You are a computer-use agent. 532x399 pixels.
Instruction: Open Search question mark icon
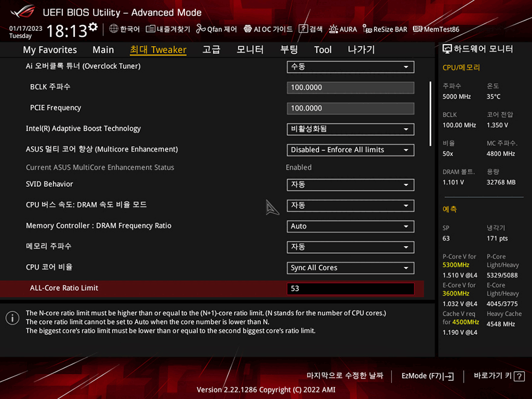[303, 29]
